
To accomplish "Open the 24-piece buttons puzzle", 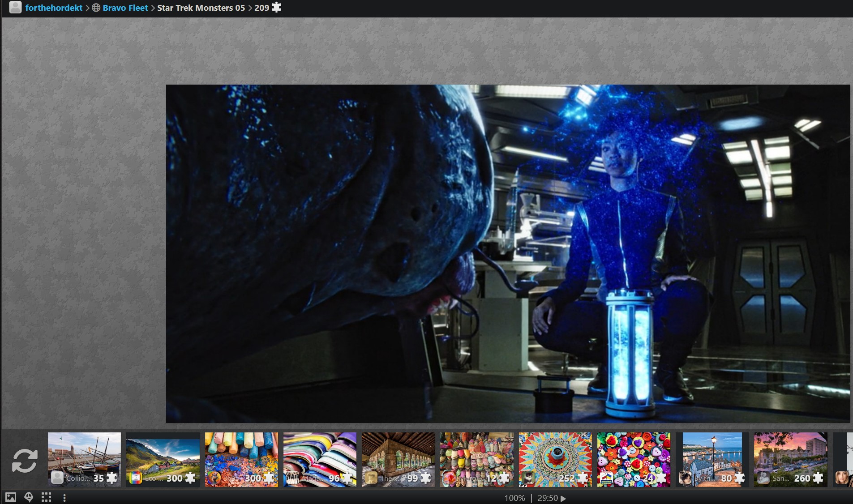I will [x=634, y=459].
